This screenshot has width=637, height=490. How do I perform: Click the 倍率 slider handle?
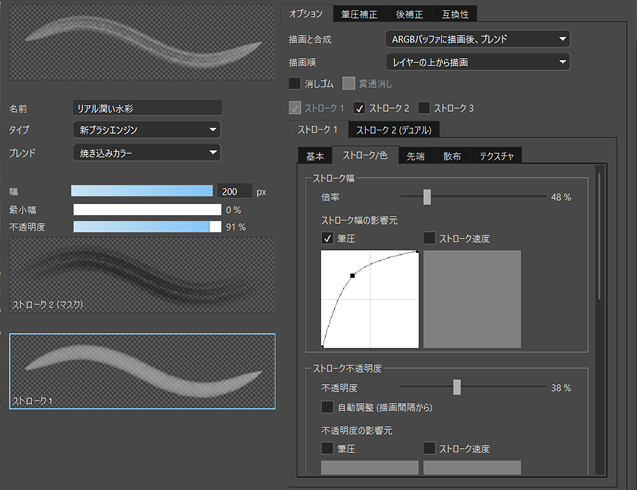click(427, 197)
